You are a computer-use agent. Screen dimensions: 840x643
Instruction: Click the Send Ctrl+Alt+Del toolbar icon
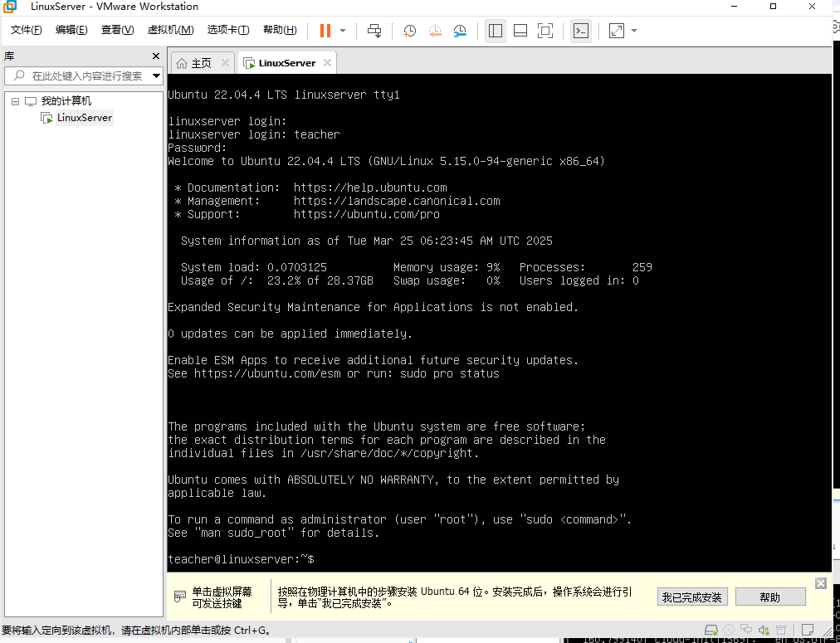(x=374, y=31)
